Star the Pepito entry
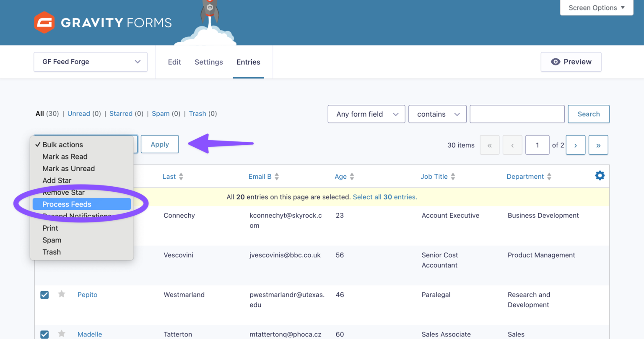The image size is (644, 339). coord(62,294)
